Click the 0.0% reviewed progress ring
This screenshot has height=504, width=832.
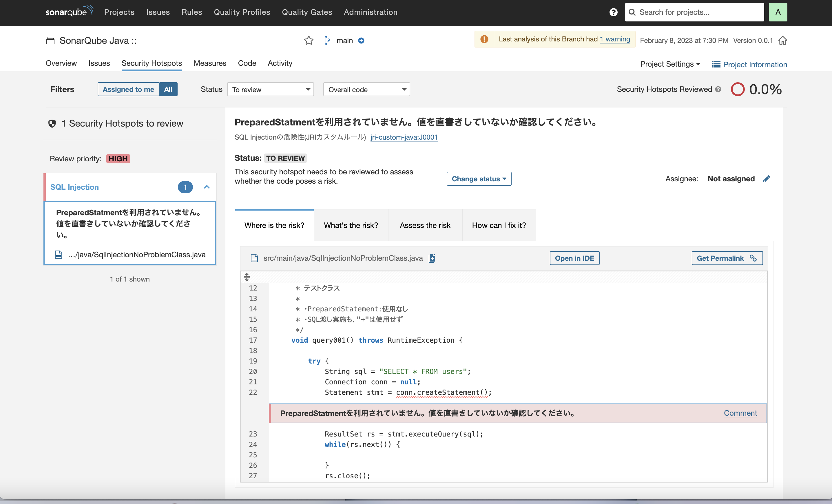(738, 89)
